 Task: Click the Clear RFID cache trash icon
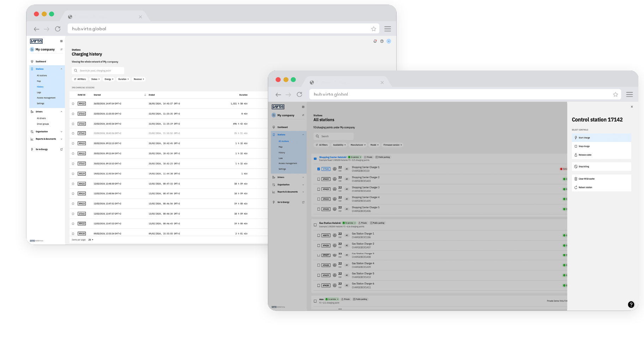click(x=576, y=179)
